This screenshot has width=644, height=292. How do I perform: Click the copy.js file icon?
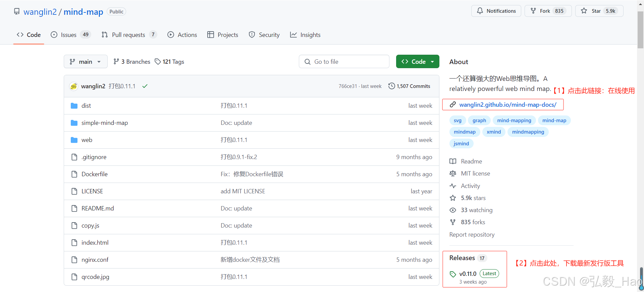point(74,226)
